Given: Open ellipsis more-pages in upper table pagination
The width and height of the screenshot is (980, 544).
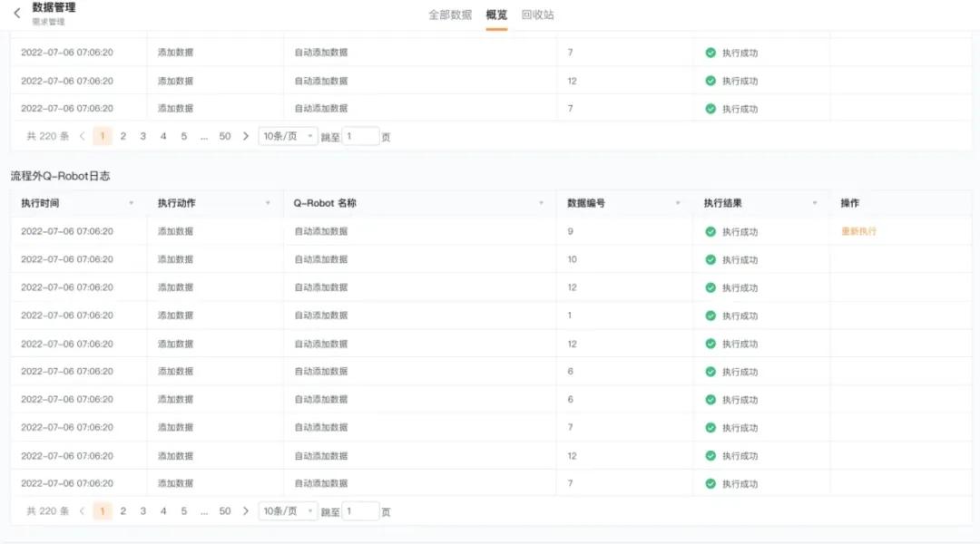Looking at the screenshot, I should [204, 136].
